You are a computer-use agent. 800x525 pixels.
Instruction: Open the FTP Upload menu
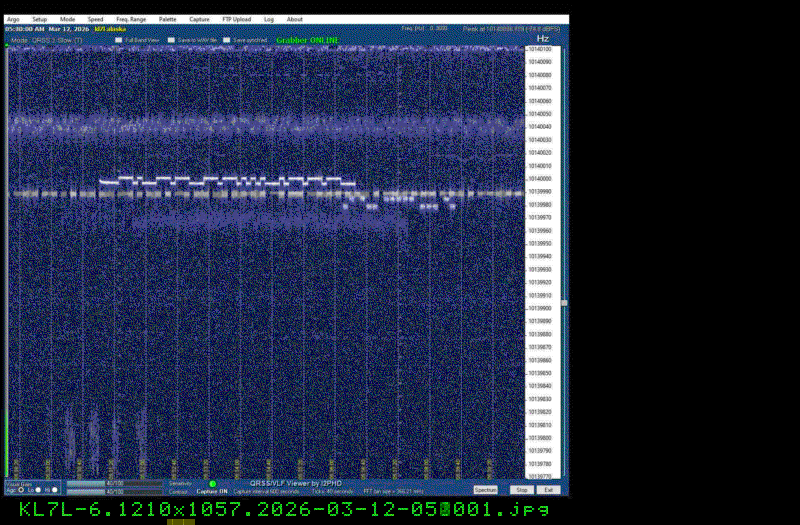237,19
